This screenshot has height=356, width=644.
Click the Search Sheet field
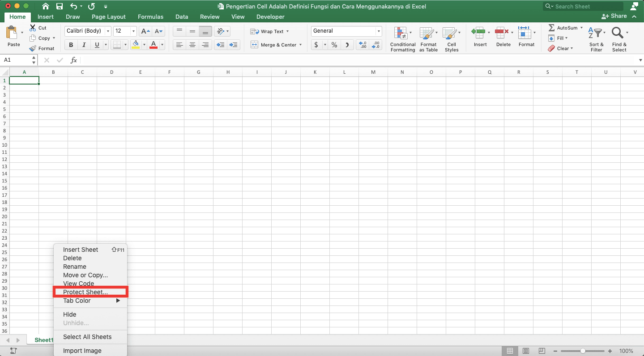click(583, 6)
